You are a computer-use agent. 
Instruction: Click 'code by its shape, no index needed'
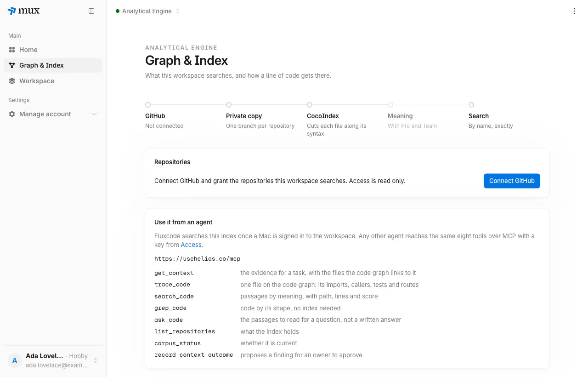[291, 308]
